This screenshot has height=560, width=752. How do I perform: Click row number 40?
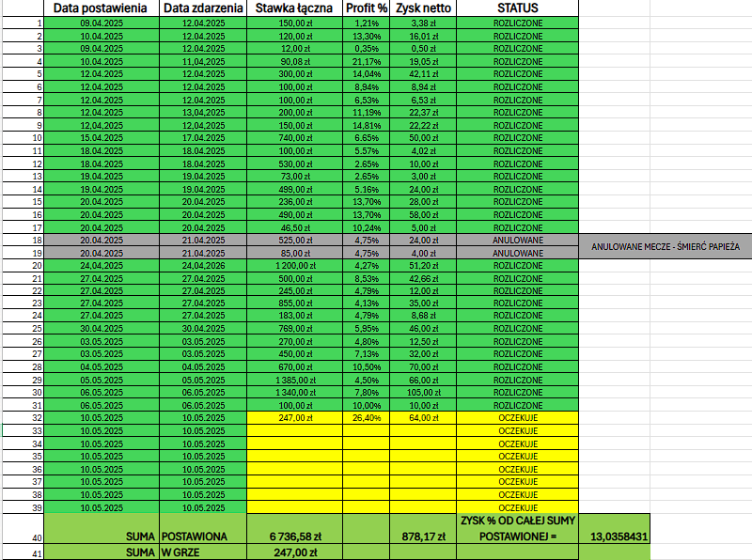pos(23,529)
